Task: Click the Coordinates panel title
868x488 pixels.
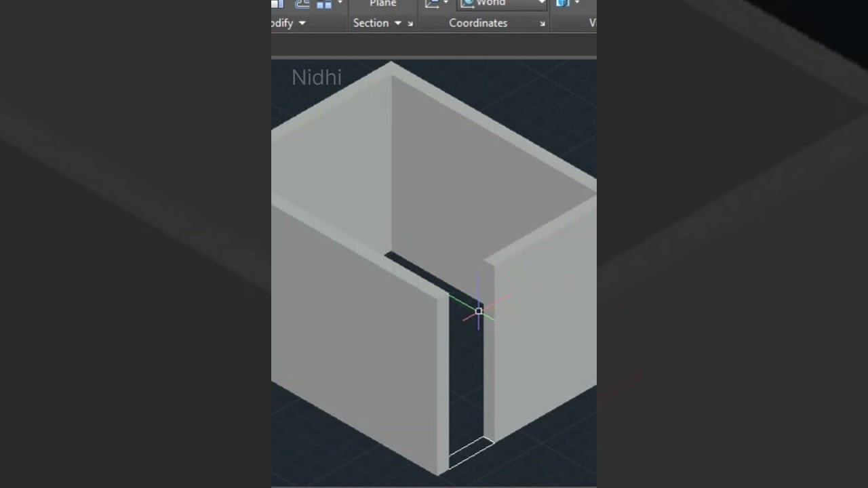Action: [x=478, y=23]
